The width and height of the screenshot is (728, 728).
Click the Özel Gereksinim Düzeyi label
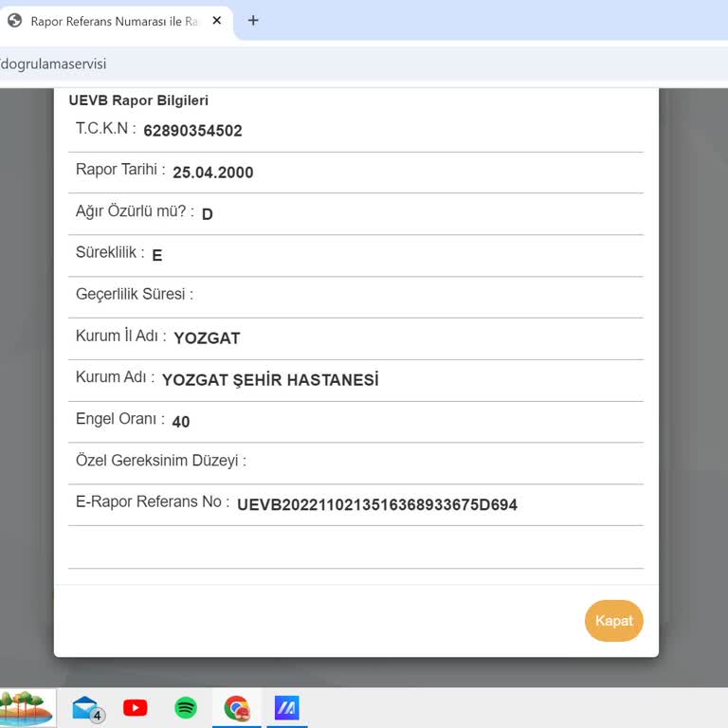coord(160,460)
